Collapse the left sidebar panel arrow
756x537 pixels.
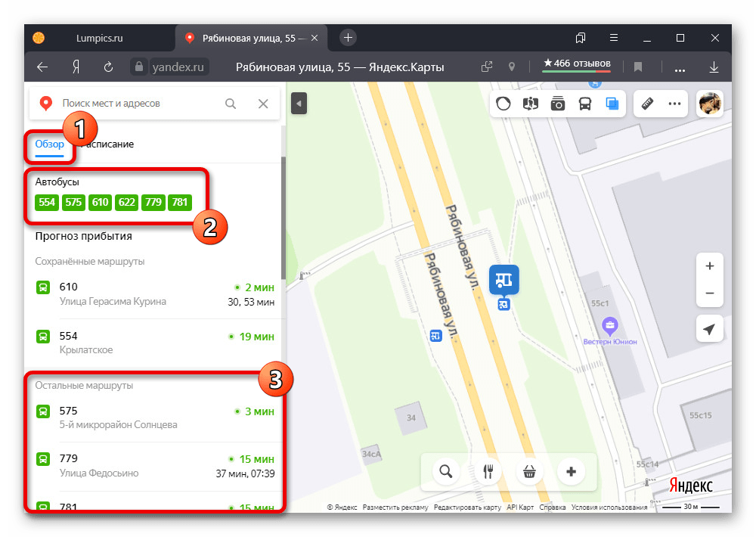click(299, 104)
